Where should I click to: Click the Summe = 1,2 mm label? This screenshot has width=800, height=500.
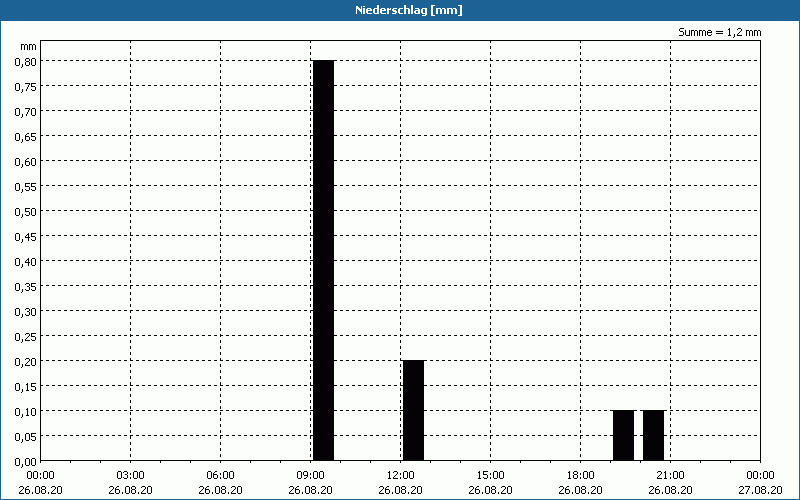(719, 32)
